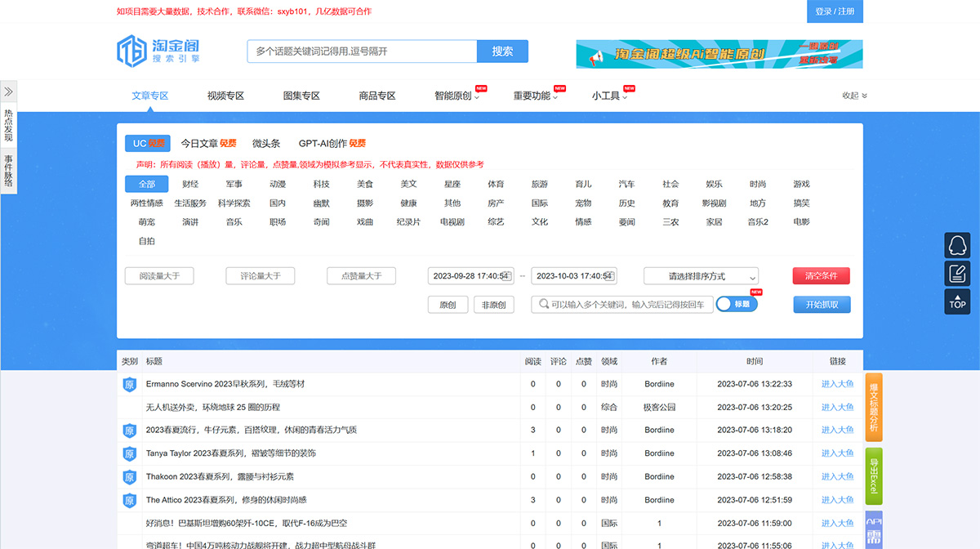Open the orange 爆文标题分析 side panel
This screenshot has width=980, height=549.
(873, 406)
